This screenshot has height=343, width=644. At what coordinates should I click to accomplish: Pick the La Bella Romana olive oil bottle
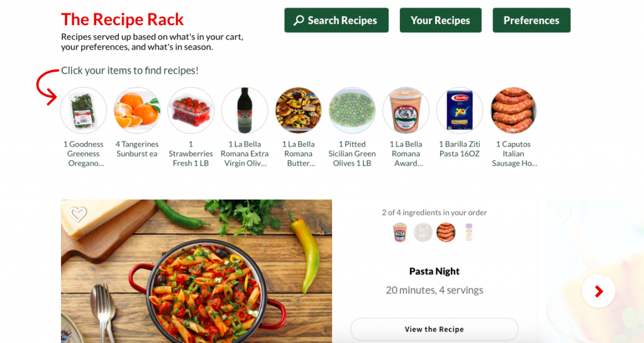245,110
